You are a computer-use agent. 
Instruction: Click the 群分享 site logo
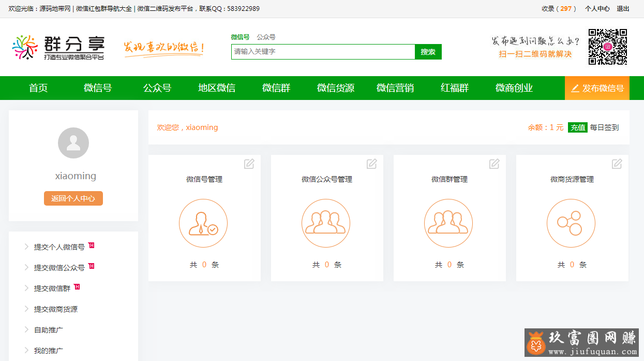click(58, 48)
